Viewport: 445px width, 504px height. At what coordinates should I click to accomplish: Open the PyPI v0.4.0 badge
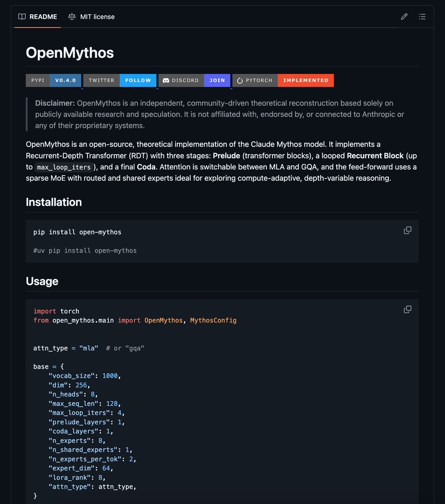pyautogui.click(x=53, y=80)
